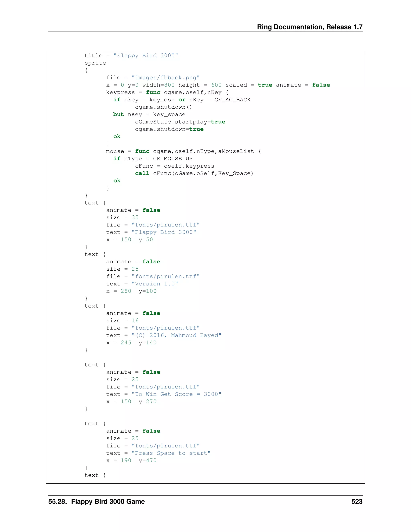Screen dimensions: 411x532
Task: Click the oGameState.startplay=true line
Action: pyautogui.click(x=180, y=122)
